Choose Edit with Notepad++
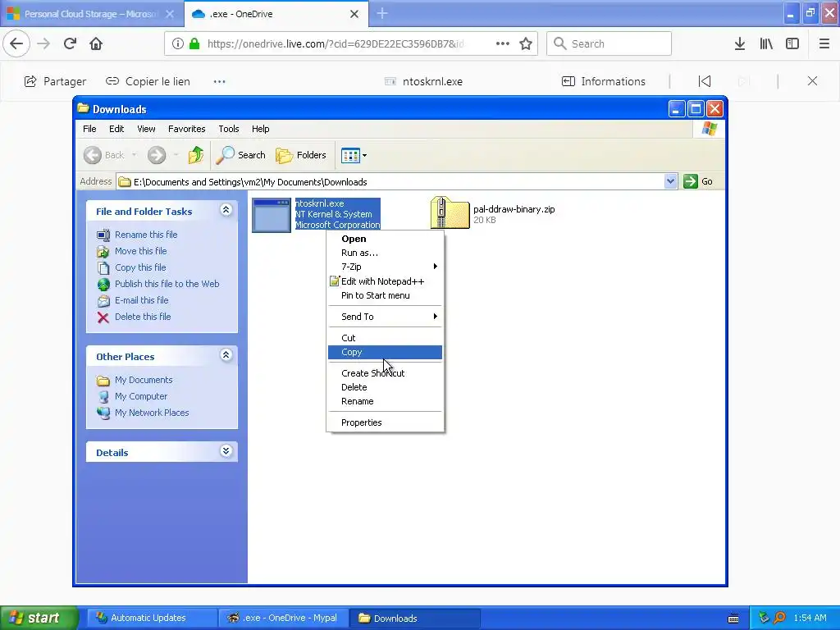Image resolution: width=840 pixels, height=630 pixels. 385,281
